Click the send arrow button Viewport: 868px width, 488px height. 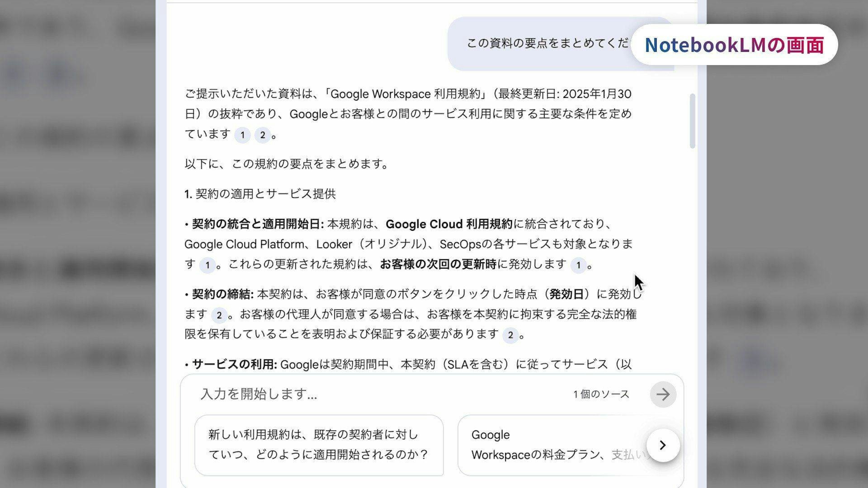(663, 394)
